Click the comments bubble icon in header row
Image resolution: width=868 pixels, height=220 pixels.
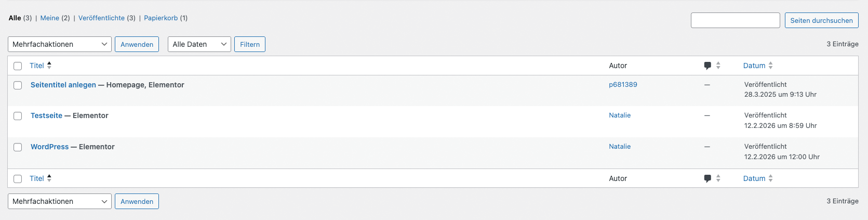(x=707, y=66)
